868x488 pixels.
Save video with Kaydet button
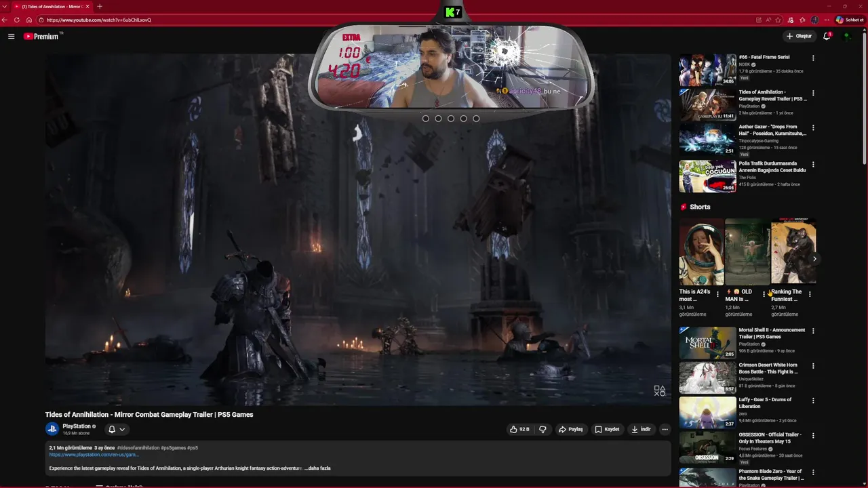(x=607, y=429)
